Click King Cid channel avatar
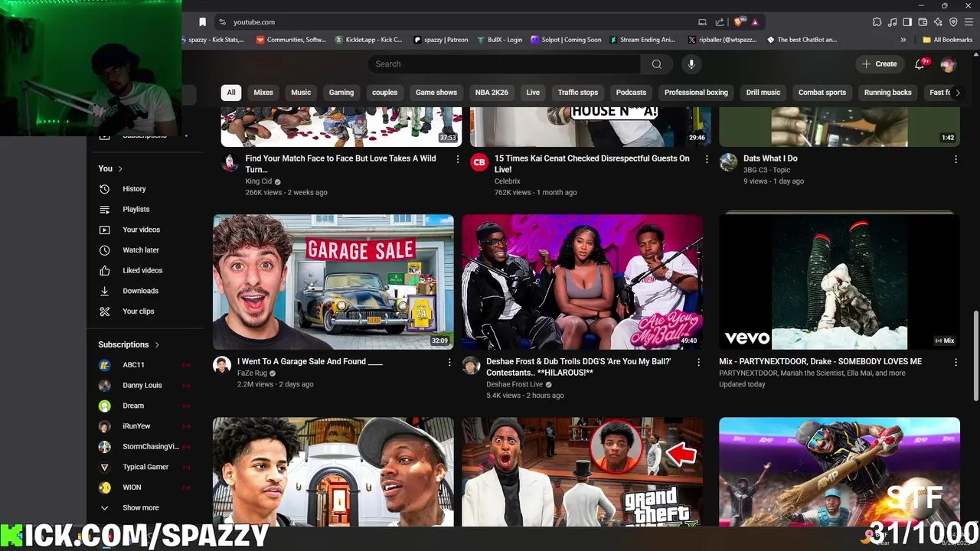 pos(230,162)
